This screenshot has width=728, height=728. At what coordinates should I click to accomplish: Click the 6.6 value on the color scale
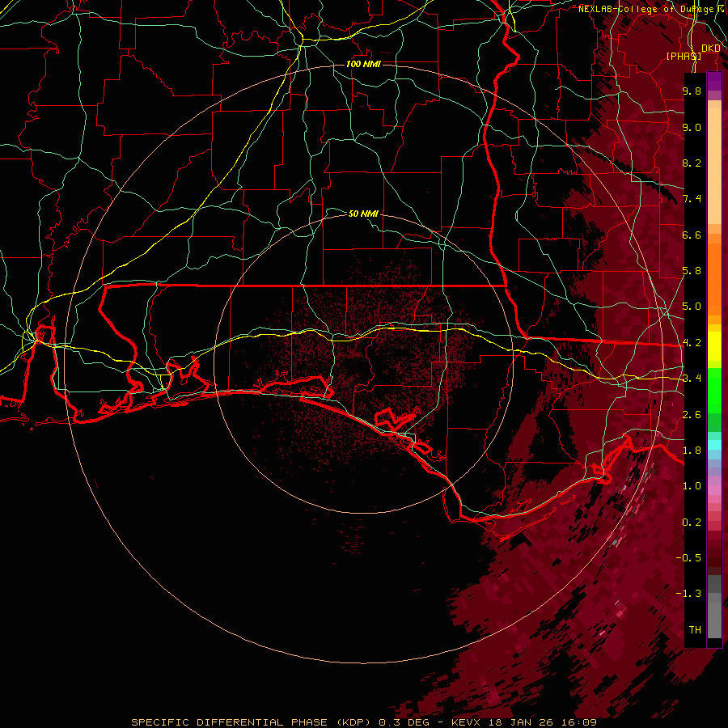692,235
